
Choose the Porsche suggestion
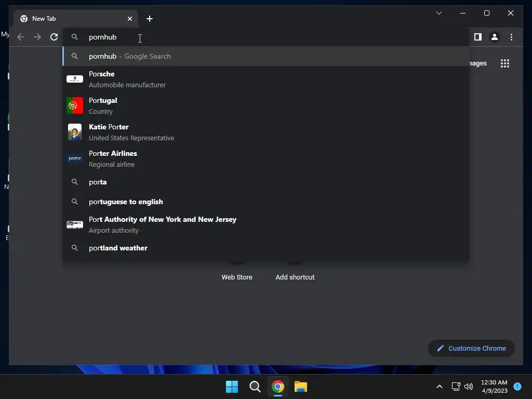[267, 79]
